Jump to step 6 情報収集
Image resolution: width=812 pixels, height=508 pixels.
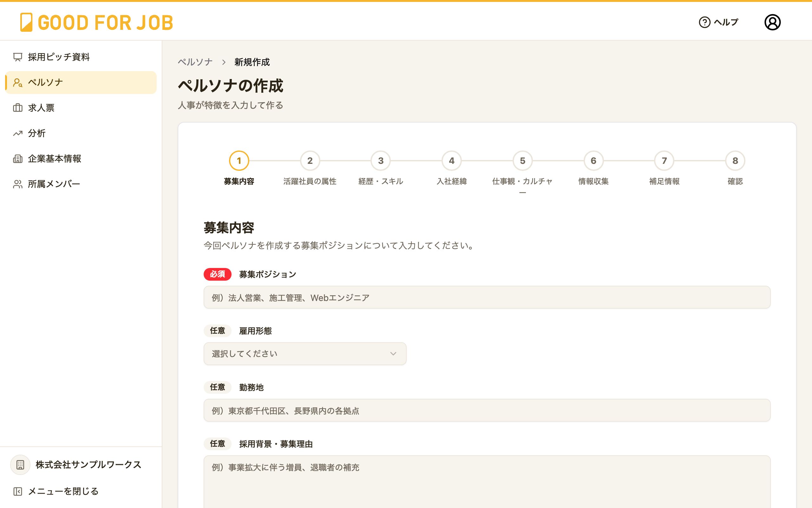point(593,161)
